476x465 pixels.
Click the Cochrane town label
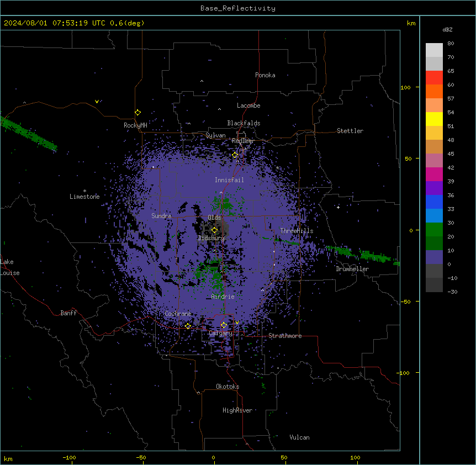178,314
